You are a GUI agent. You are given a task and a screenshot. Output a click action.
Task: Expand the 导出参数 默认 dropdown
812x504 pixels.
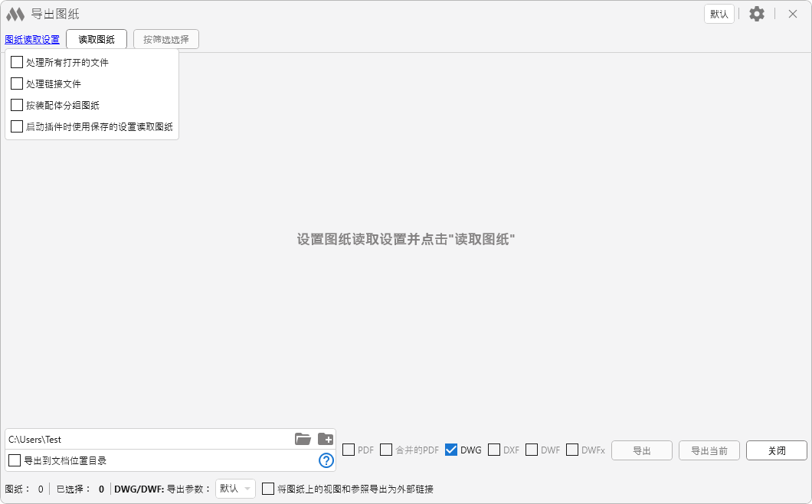[x=235, y=489]
